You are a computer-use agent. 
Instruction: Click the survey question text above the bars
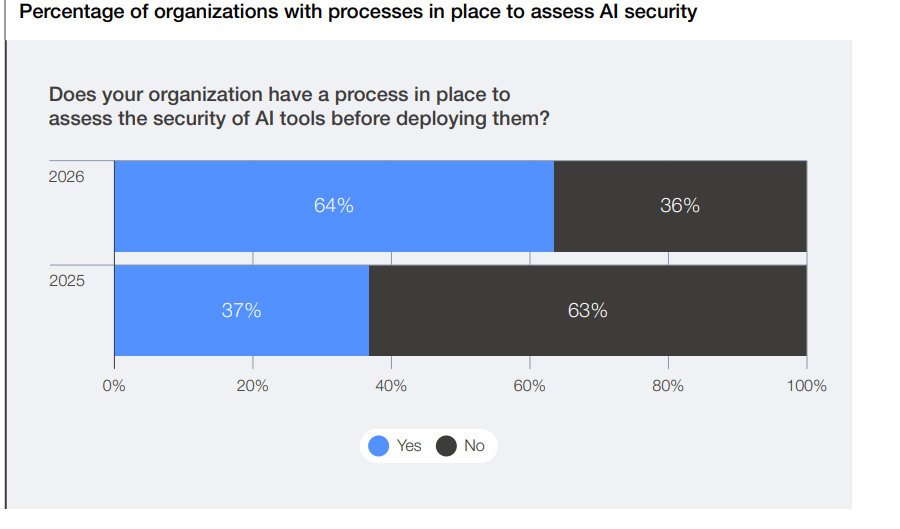(299, 107)
